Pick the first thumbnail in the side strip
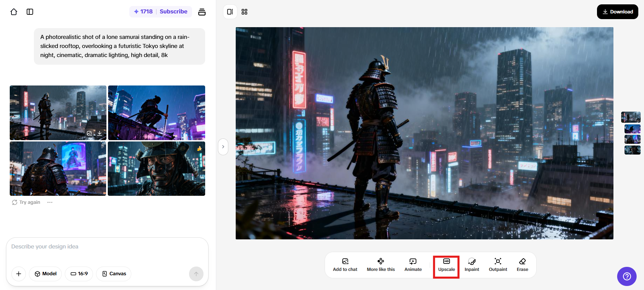 coord(631,117)
